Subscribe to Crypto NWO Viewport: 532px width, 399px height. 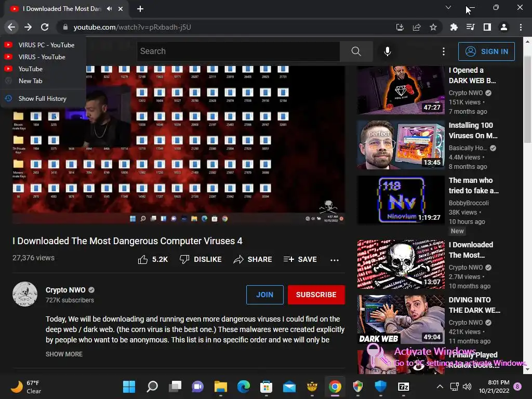316,295
